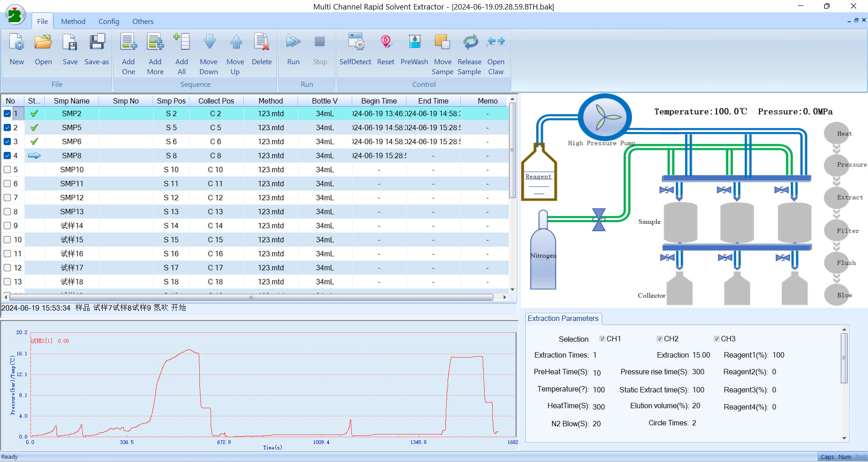The height and width of the screenshot is (462, 868).
Task: Start the sequence with the Run icon
Action: click(293, 42)
